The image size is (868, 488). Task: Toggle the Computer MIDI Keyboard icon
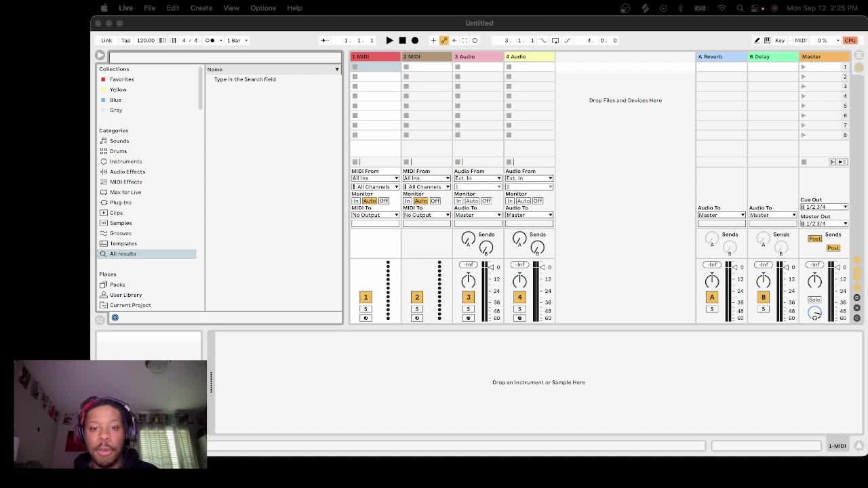767,40
